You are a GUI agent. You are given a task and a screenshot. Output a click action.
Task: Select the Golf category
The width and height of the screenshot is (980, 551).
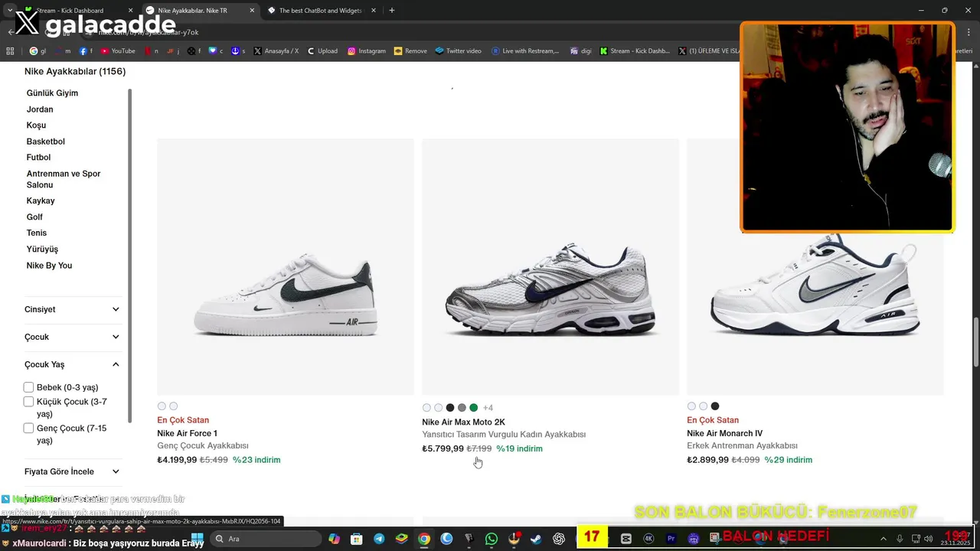click(x=34, y=217)
